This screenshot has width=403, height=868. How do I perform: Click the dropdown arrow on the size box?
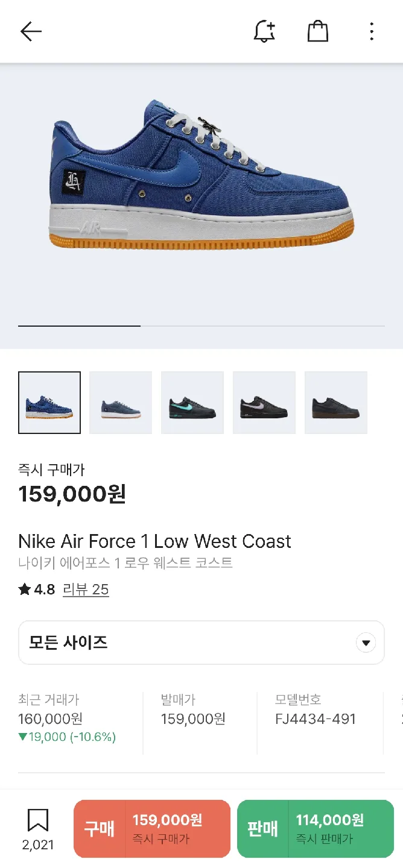tap(366, 642)
